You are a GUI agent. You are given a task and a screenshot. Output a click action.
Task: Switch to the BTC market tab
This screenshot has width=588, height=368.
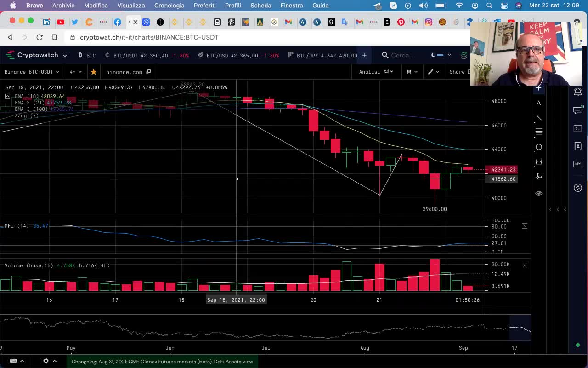click(x=87, y=55)
